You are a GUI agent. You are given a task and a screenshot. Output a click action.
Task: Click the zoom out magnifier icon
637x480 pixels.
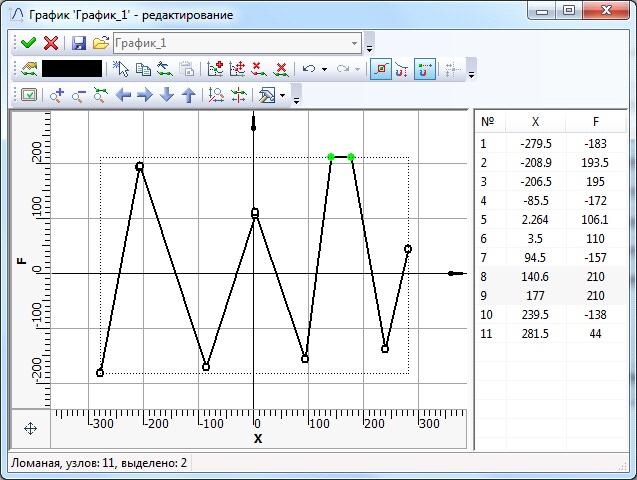78,96
